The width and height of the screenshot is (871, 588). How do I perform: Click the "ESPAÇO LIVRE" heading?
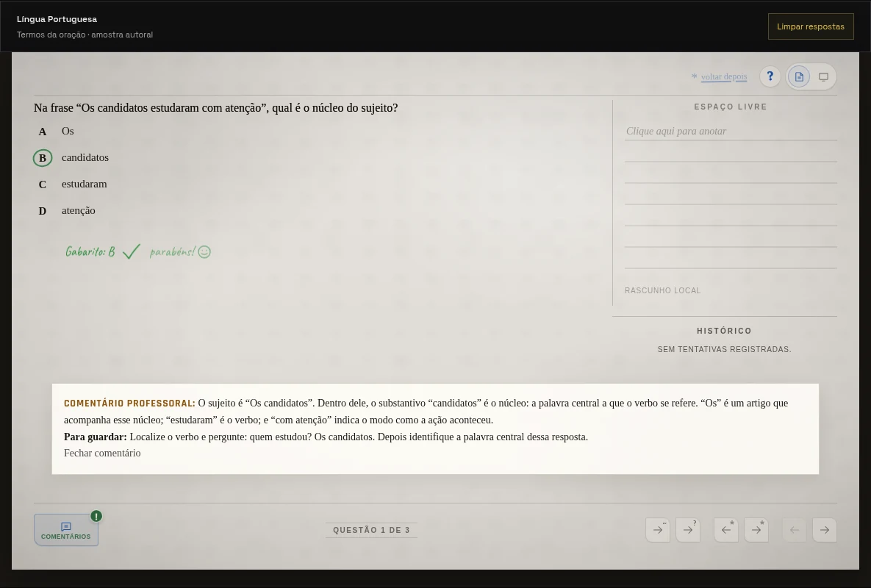731,107
